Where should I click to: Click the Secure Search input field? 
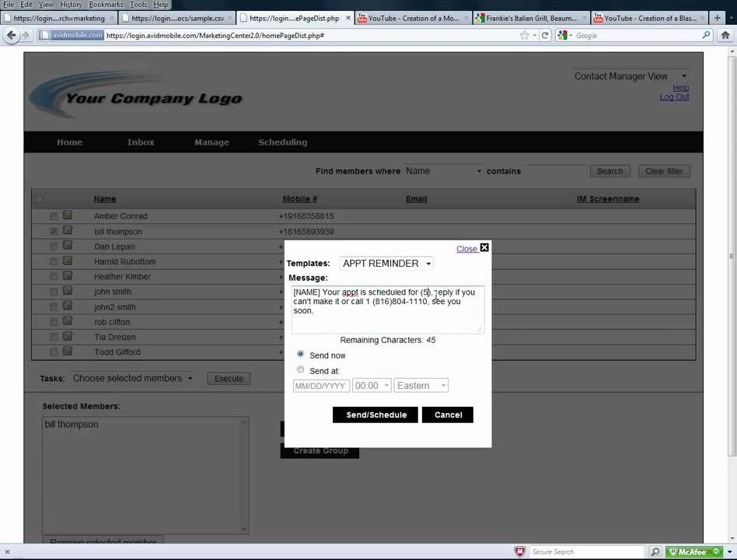click(586, 551)
